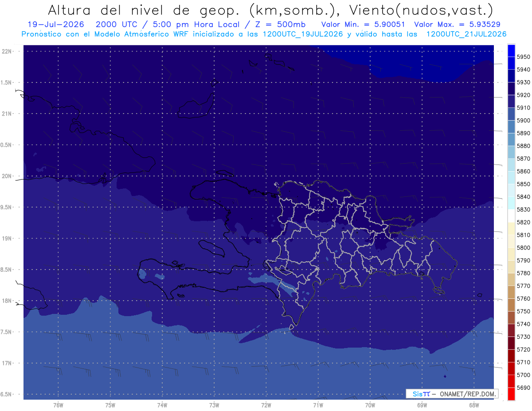
Task: Click the '73W' longitude label
Action: coord(214,405)
